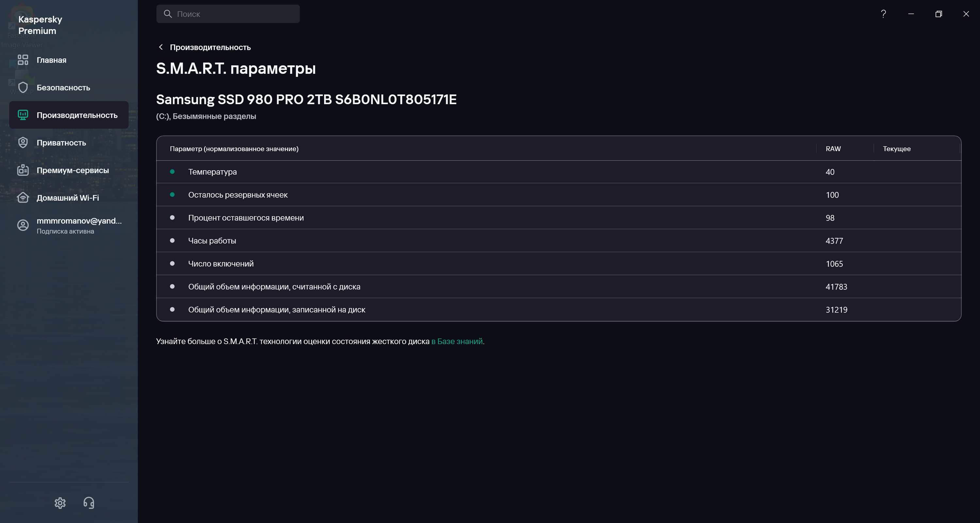Image resolution: width=980 pixels, height=523 pixels.
Task: Click the help question mark icon
Action: coord(883,14)
